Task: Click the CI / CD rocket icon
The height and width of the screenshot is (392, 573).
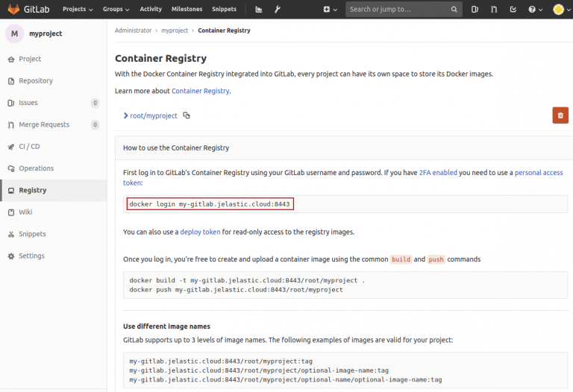Action: pos(11,147)
